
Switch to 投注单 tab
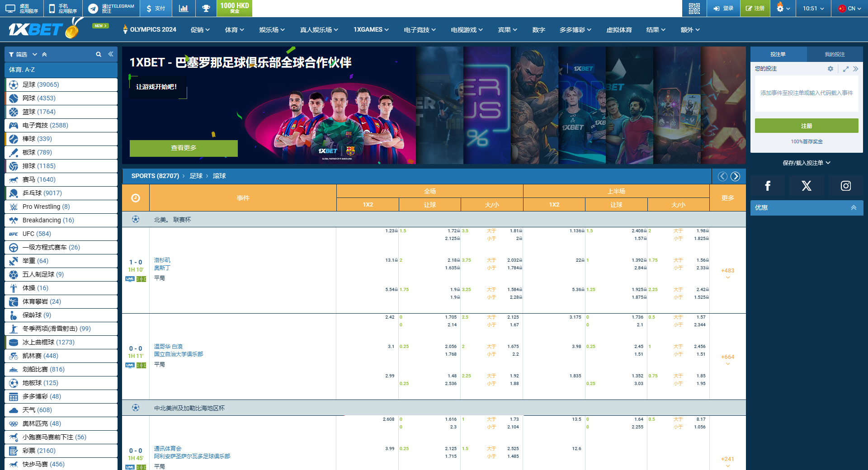(778, 54)
